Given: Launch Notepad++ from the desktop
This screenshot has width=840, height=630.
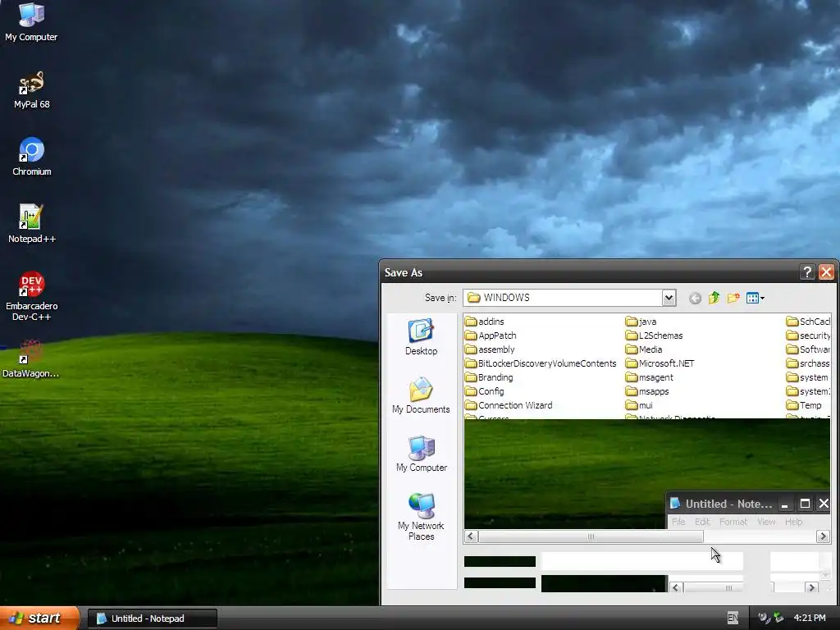Looking at the screenshot, I should (32, 223).
